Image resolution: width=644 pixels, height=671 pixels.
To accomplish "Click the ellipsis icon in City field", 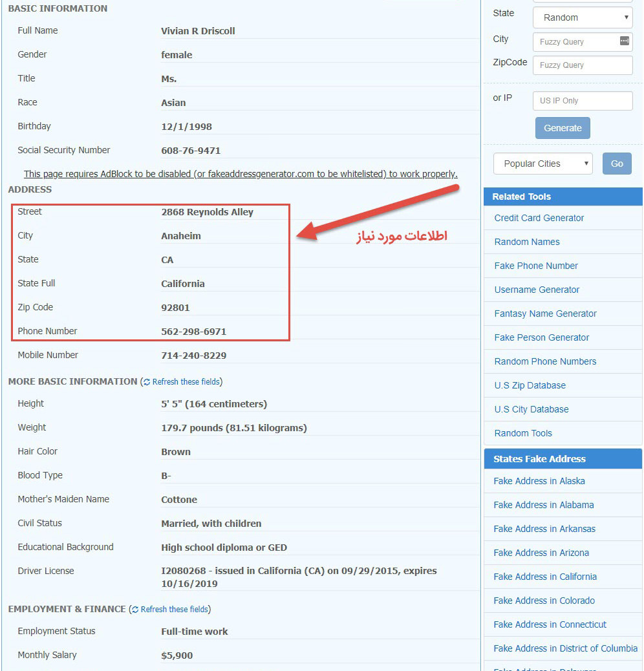I will pos(626,41).
